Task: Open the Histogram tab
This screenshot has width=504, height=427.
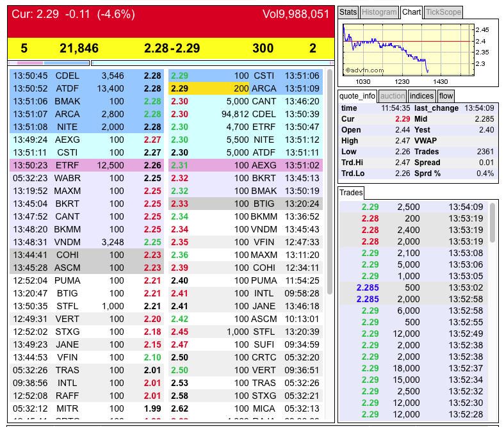Action: click(379, 12)
